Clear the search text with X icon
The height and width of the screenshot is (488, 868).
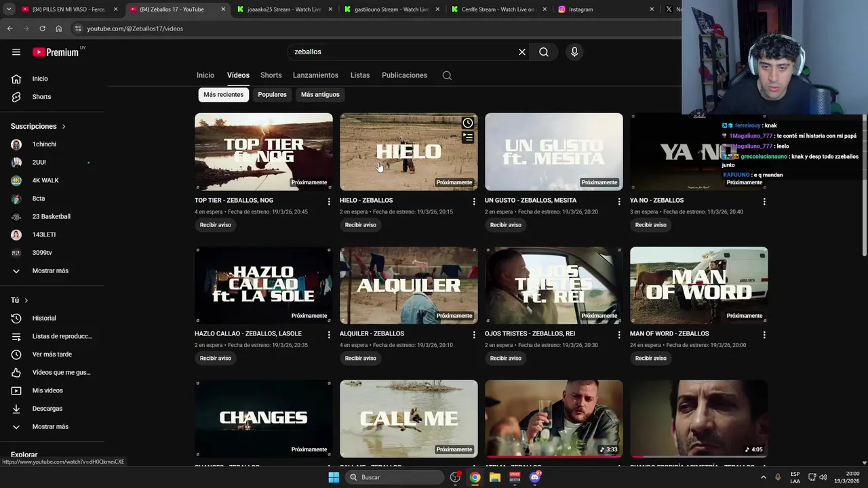(x=522, y=52)
